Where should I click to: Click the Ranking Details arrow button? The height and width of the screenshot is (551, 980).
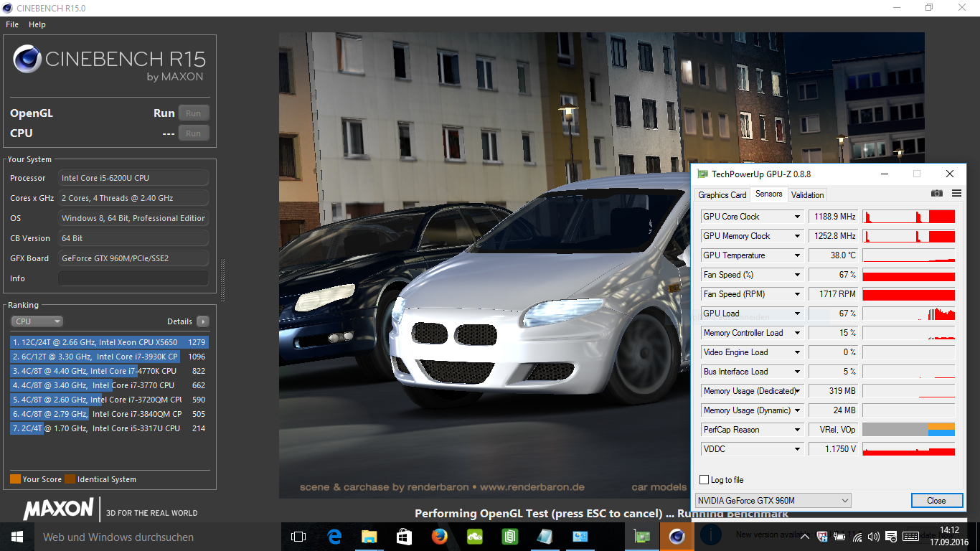pos(203,321)
